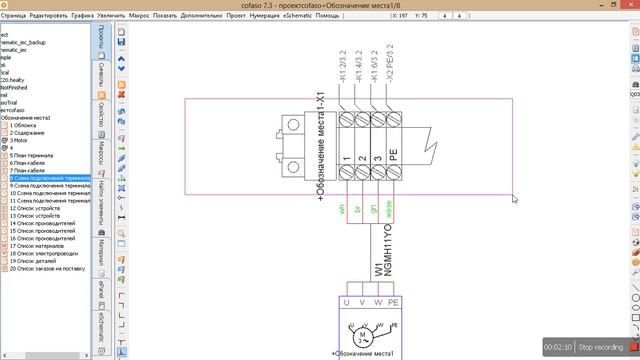Screen dimensions: 640x360
Task: Open the Графика menu
Action: point(82,16)
